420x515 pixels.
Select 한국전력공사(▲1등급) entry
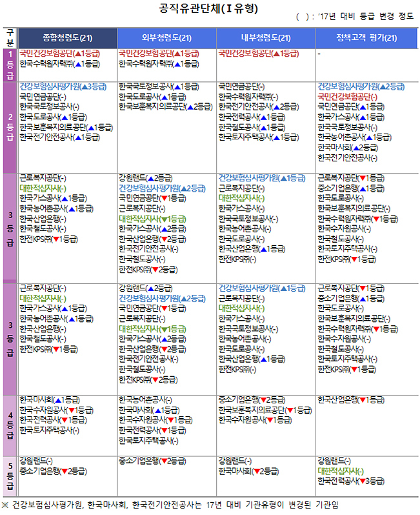point(252,117)
